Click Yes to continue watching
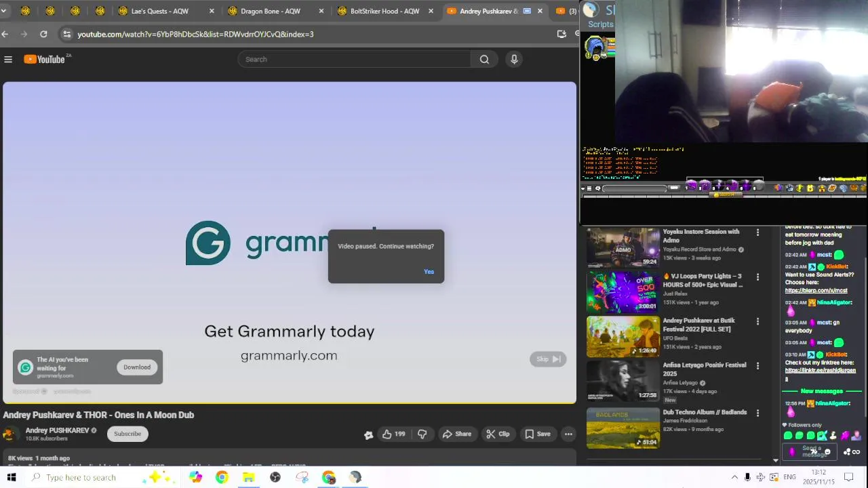Viewport: 868px width, 488px height. (429, 272)
